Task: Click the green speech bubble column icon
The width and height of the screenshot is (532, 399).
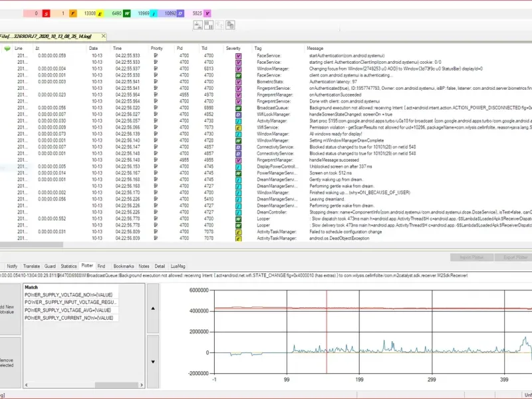Action: (x=7, y=49)
